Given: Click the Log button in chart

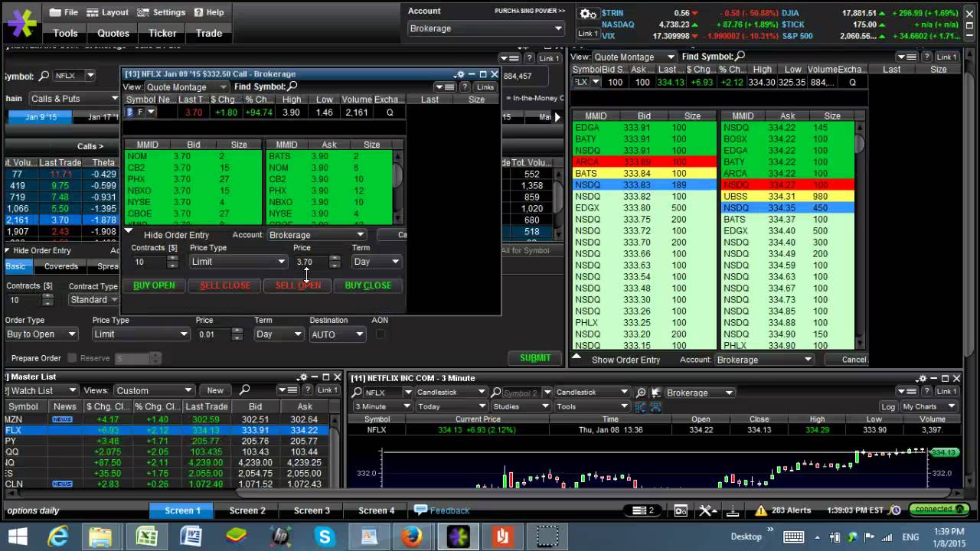Looking at the screenshot, I should click(888, 406).
